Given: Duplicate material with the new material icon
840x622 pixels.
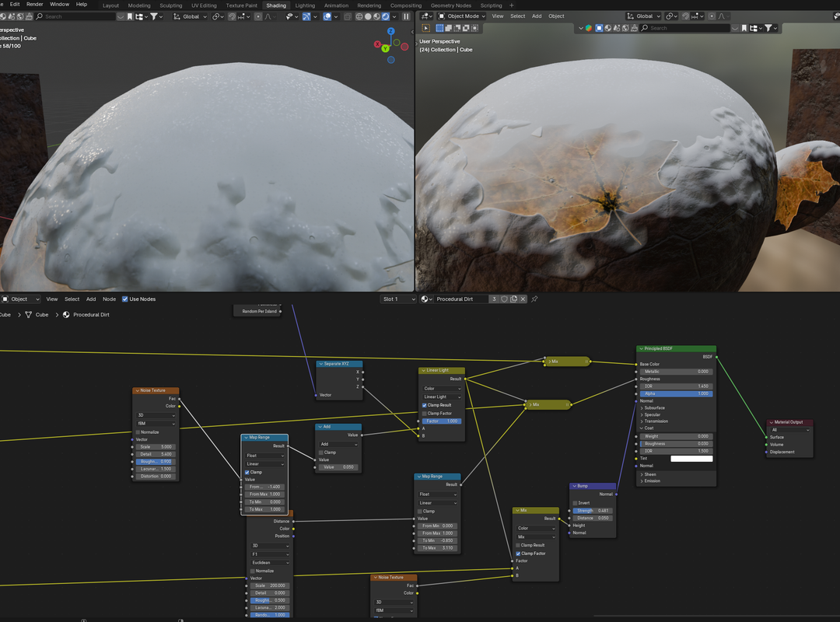Looking at the screenshot, I should (514, 299).
